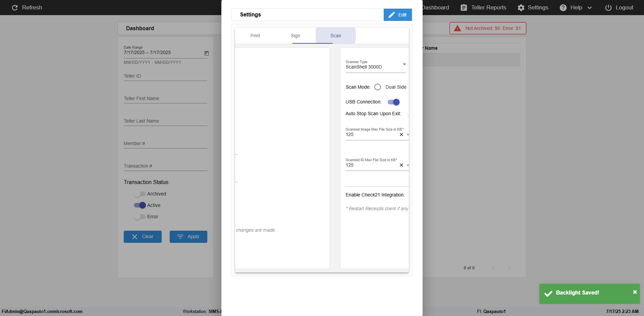Click the Member # field
This screenshot has height=316, width=644.
click(165, 143)
